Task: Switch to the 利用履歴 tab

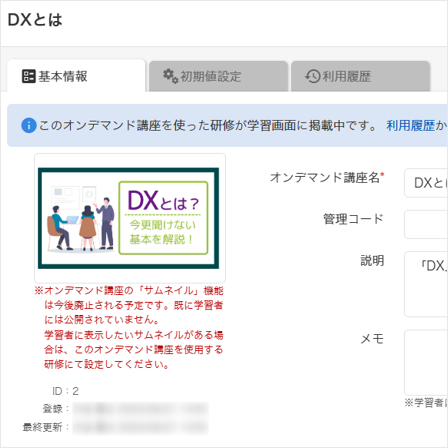Action: pyautogui.click(x=361, y=76)
